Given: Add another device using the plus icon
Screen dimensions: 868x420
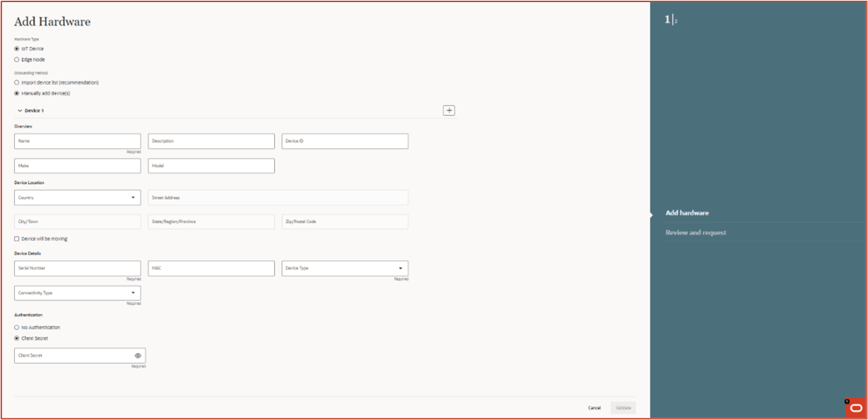Looking at the screenshot, I should point(449,110).
